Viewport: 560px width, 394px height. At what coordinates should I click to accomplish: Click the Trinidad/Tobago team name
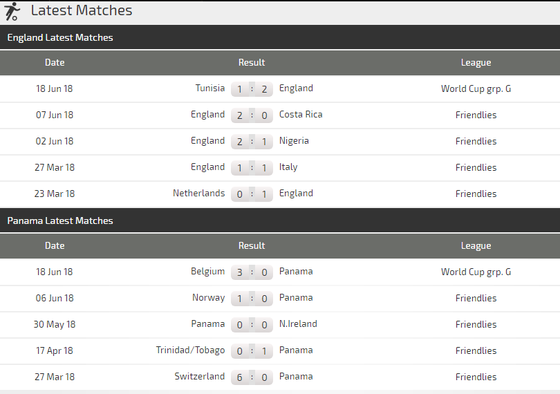coord(190,350)
